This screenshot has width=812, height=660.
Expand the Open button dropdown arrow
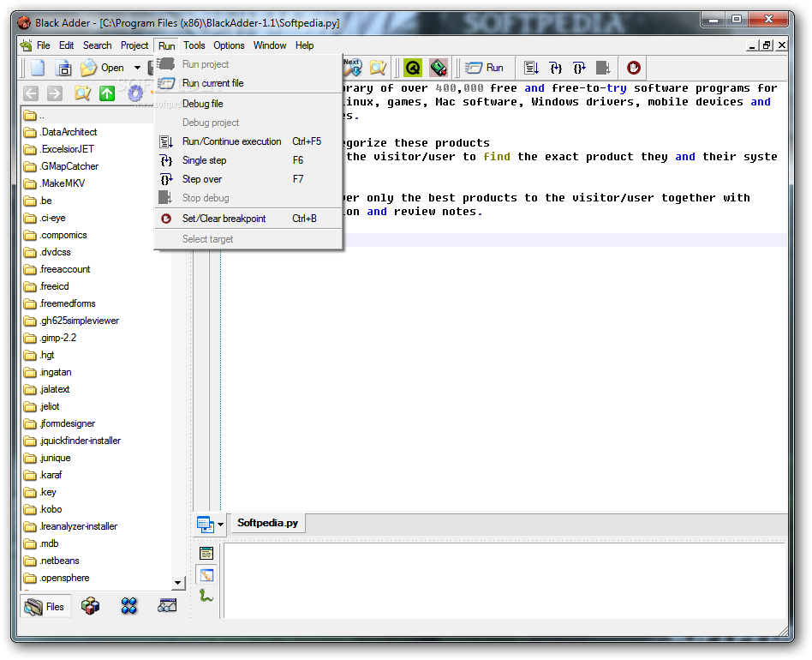pyautogui.click(x=137, y=68)
